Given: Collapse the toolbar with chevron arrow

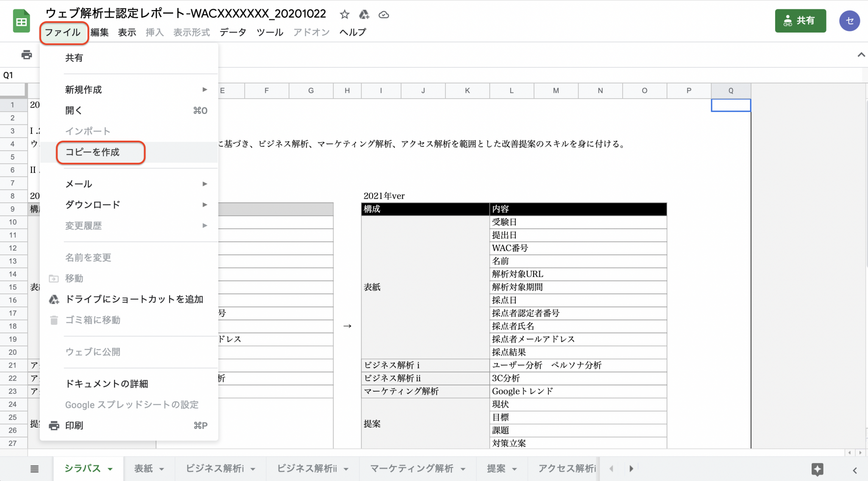Looking at the screenshot, I should (861, 55).
